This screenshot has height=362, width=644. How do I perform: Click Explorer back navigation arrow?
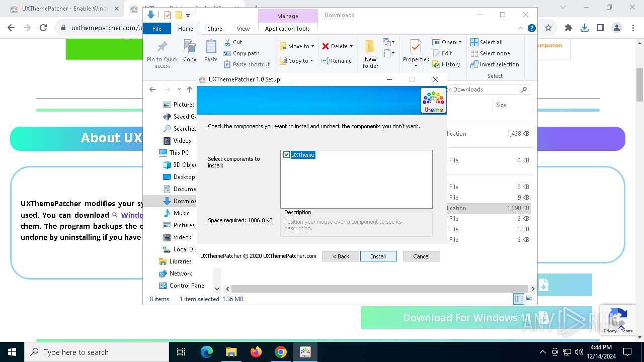point(152,89)
